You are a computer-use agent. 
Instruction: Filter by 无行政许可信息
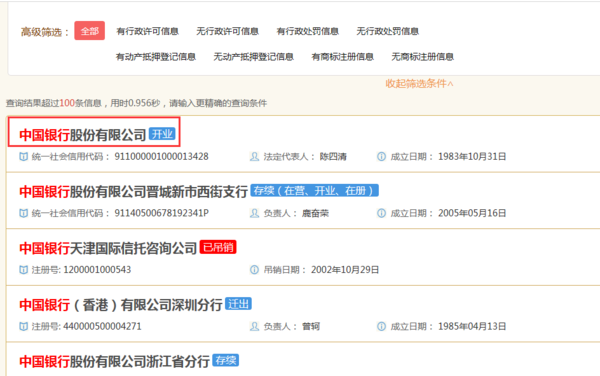tap(227, 31)
